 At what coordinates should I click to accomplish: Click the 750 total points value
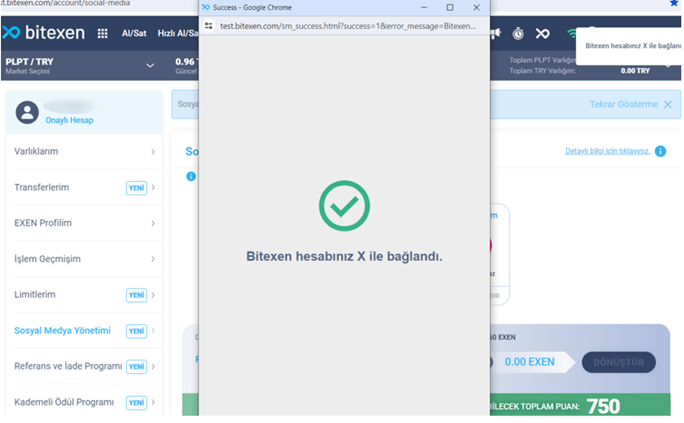click(x=603, y=406)
